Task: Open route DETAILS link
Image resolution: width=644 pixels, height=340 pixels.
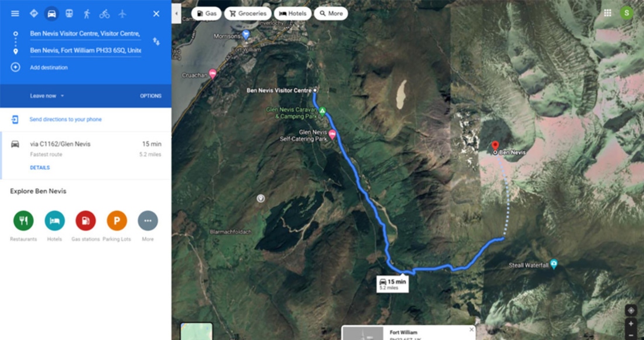Action: [x=40, y=168]
